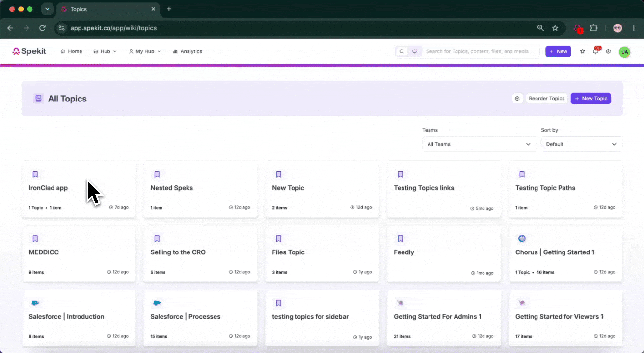Viewport: 644px width, 353px height.
Task: Click the IronClad app bookmark icon
Action: point(35,175)
